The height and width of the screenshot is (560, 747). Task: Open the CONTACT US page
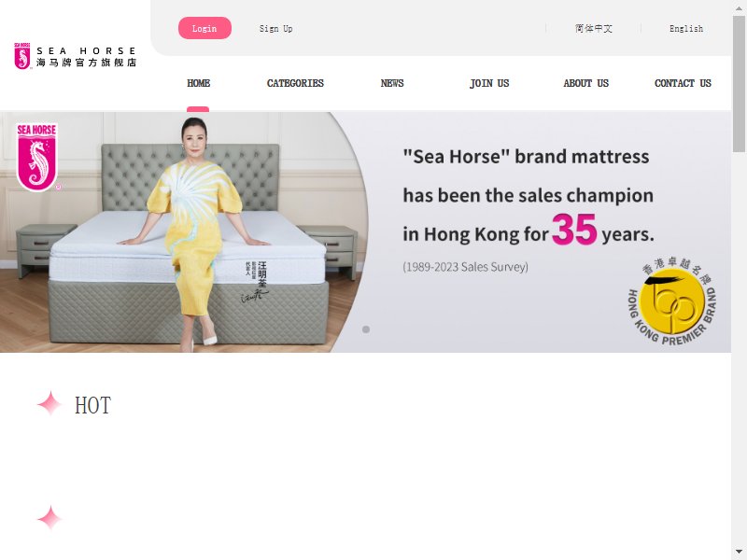683,83
